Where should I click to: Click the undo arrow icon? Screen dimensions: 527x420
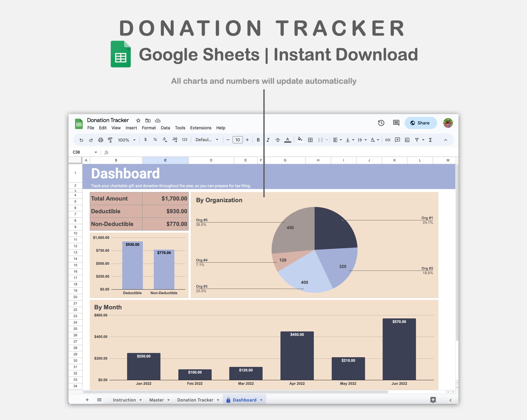click(81, 140)
